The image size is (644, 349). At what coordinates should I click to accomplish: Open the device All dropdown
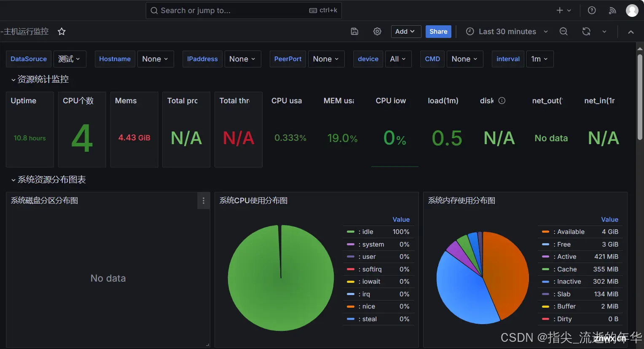point(398,59)
